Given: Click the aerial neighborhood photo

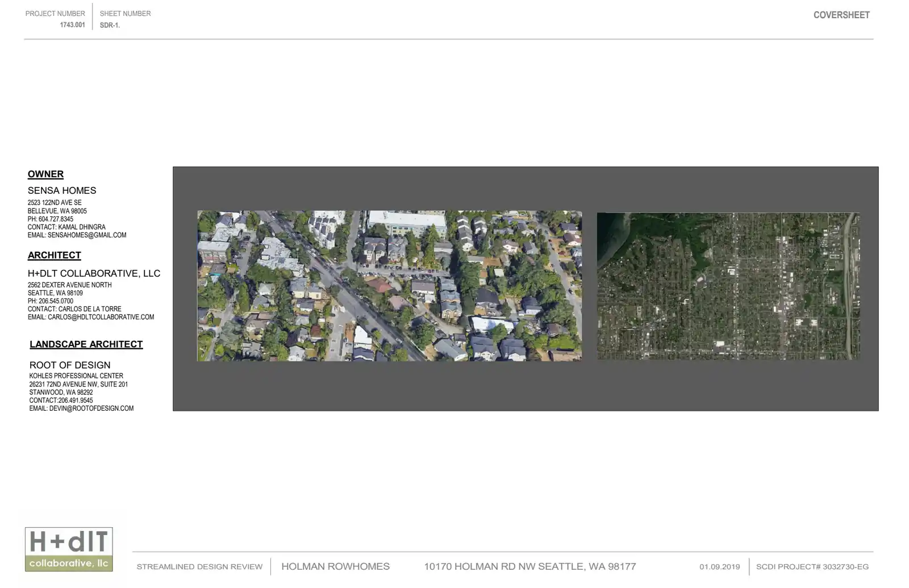Looking at the screenshot, I should click(389, 286).
